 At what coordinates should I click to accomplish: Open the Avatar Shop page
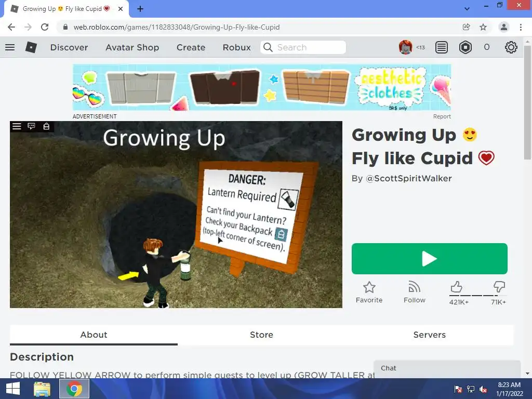point(132,47)
